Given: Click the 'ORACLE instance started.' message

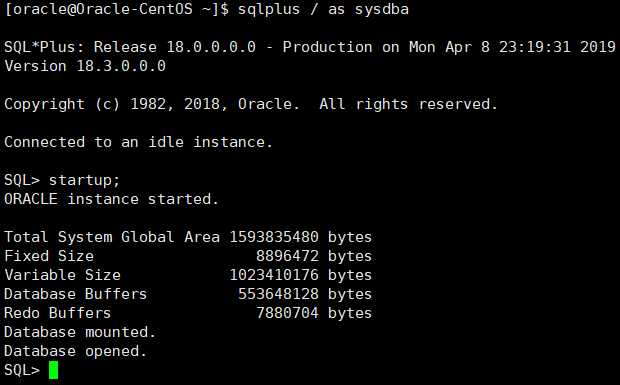Looking at the screenshot, I should 112,199.
